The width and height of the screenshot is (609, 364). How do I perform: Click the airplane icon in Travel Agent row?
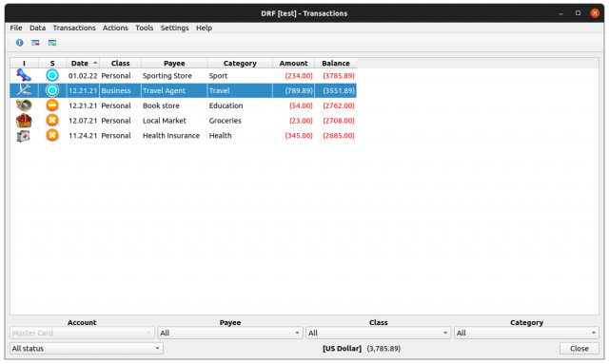pos(24,90)
